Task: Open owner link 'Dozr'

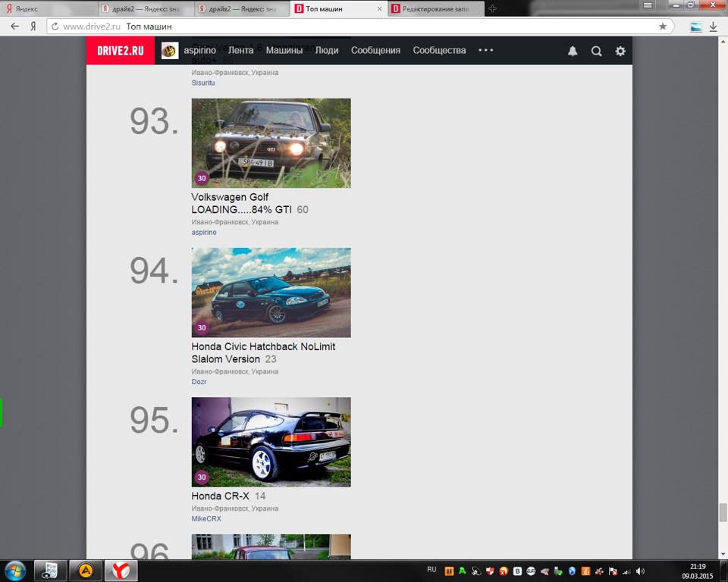Action: tap(199, 381)
